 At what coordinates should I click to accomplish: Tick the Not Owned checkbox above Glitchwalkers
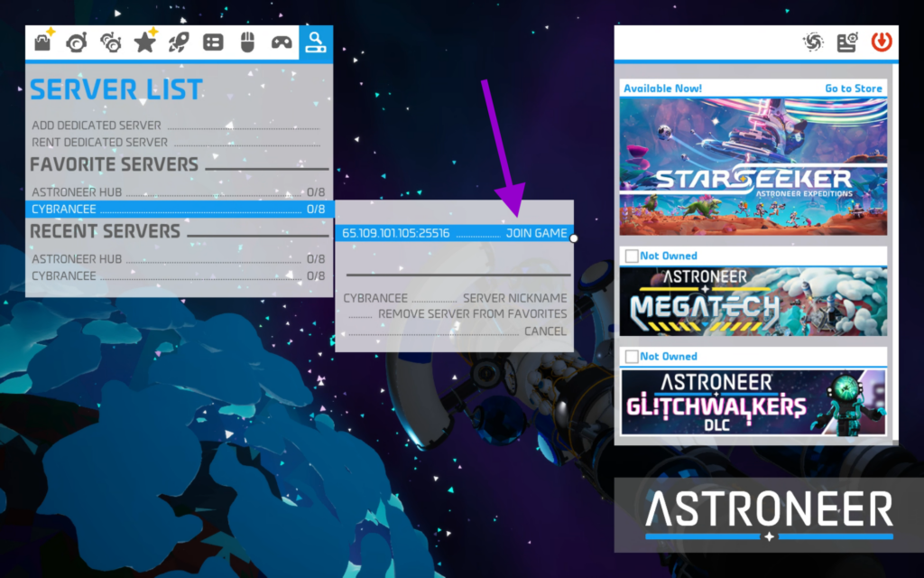(x=631, y=356)
